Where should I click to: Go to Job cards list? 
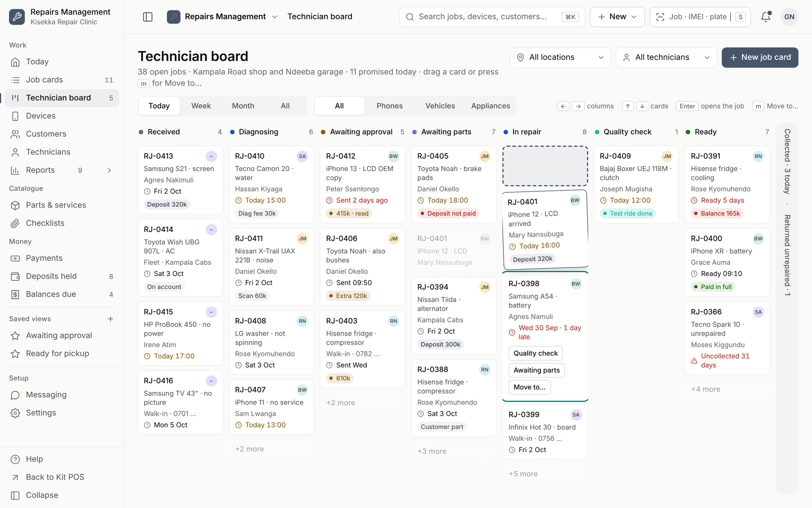pyautogui.click(x=62, y=80)
